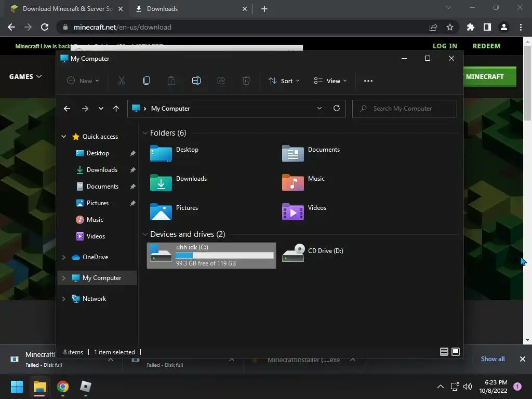Open Chrome profile avatar icon

pos(504,27)
